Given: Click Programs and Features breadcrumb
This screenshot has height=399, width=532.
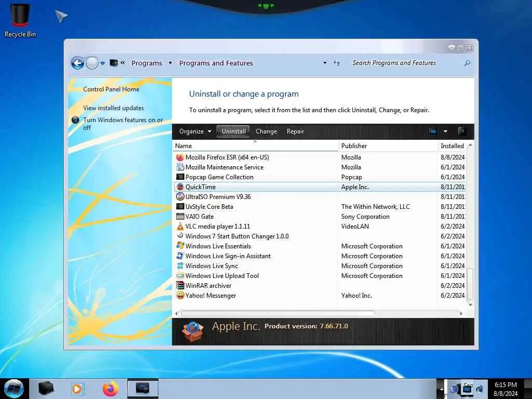Looking at the screenshot, I should 216,63.
